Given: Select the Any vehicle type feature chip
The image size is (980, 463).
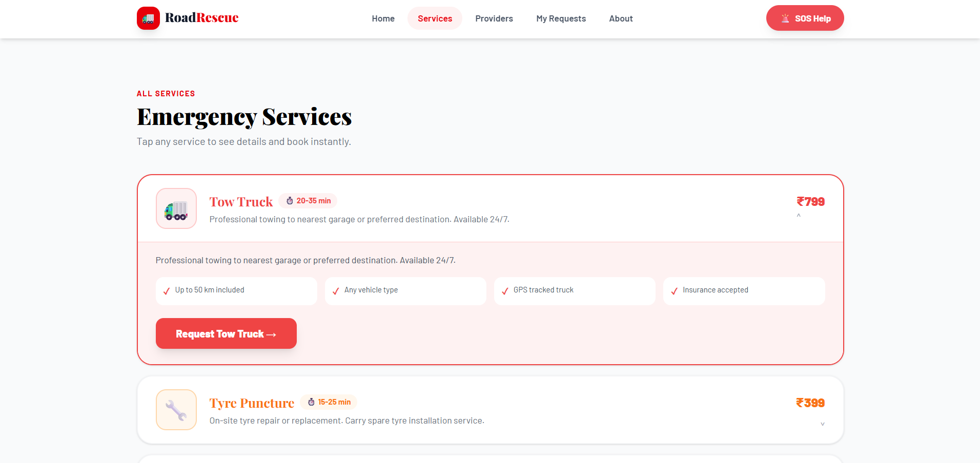Looking at the screenshot, I should pos(405,291).
